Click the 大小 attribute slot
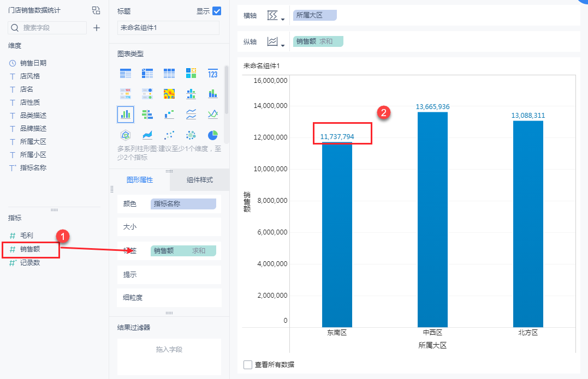The image size is (588, 379). pyautogui.click(x=169, y=227)
